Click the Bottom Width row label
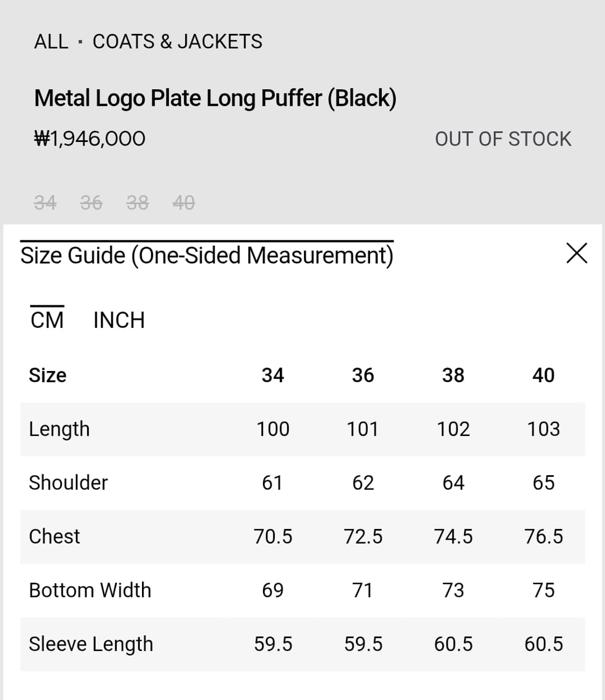605x700 pixels. coord(90,590)
